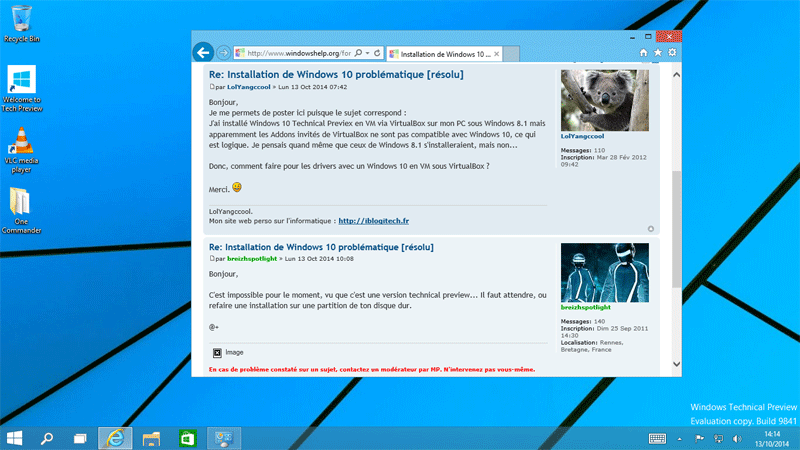Select the "Installation de Windows 10" browser tab
The image size is (800, 450).
[x=441, y=52]
